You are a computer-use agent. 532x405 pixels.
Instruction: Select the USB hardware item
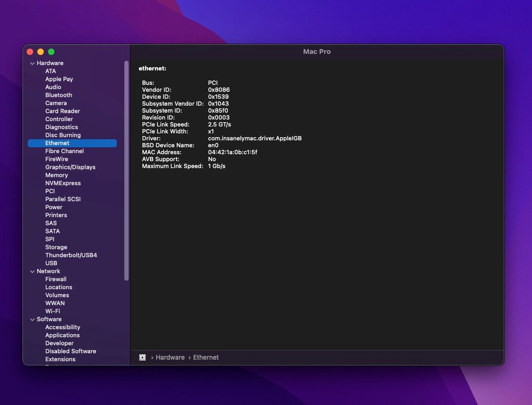tap(51, 263)
